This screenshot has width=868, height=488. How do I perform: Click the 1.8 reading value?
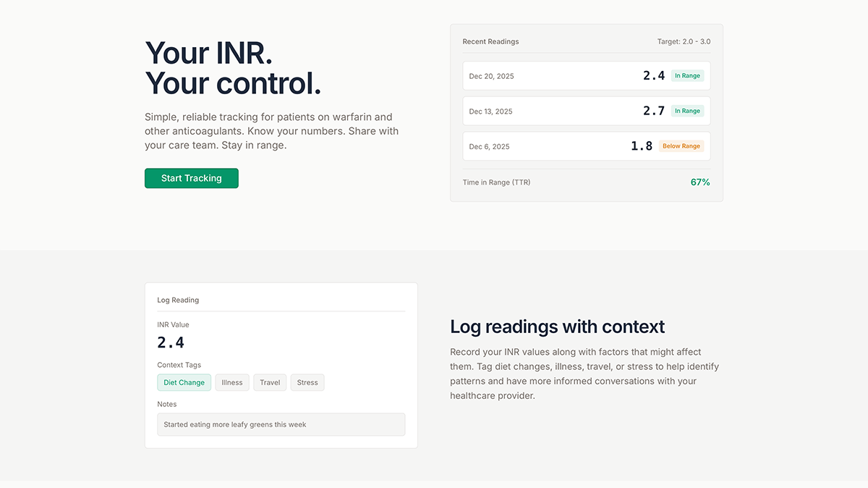pos(641,146)
